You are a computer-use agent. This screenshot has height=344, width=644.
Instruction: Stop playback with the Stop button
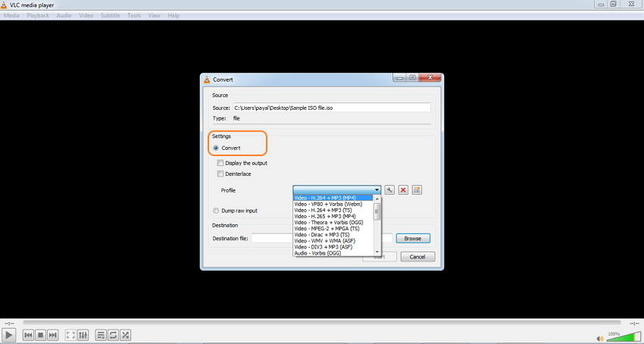coord(40,336)
